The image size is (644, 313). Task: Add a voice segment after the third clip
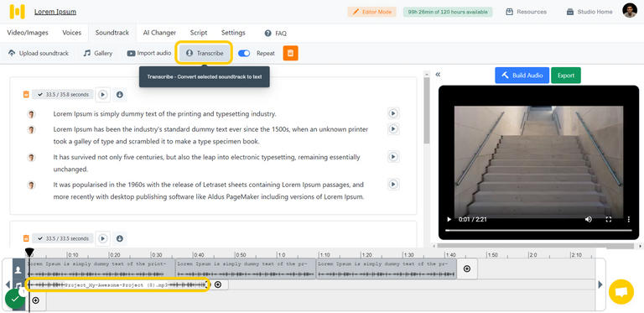click(x=467, y=269)
